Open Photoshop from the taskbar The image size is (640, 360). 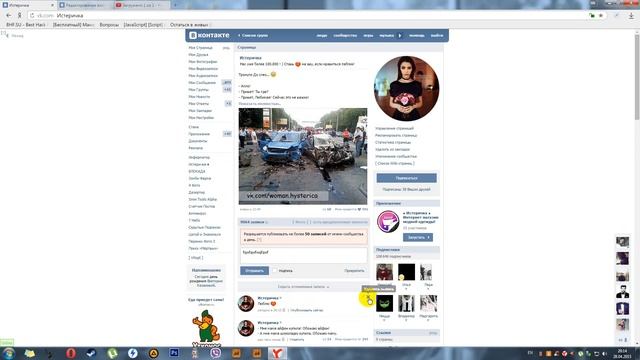(x=174, y=353)
